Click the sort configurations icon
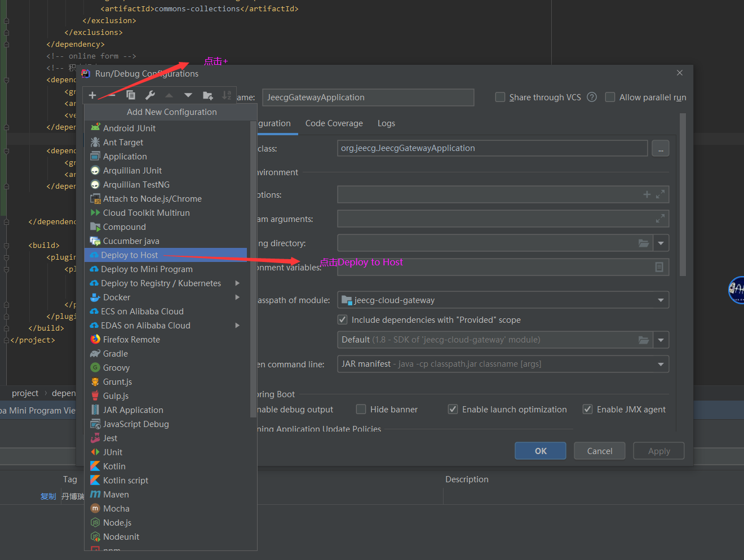The height and width of the screenshot is (560, 744). [x=227, y=95]
